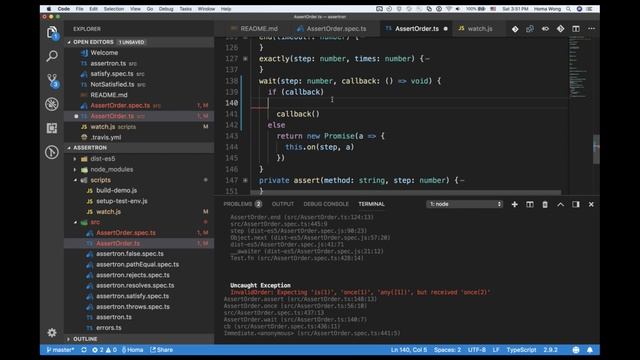
Task: Click the master branch in status bar
Action: [60, 350]
